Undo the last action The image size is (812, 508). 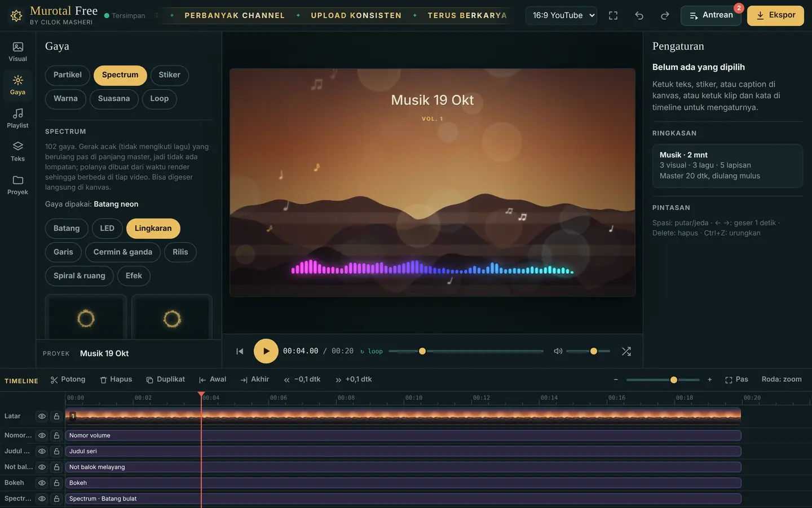[x=639, y=16]
